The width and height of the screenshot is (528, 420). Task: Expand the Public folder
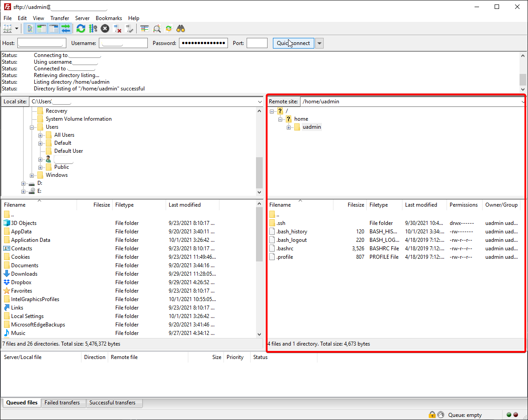41,167
